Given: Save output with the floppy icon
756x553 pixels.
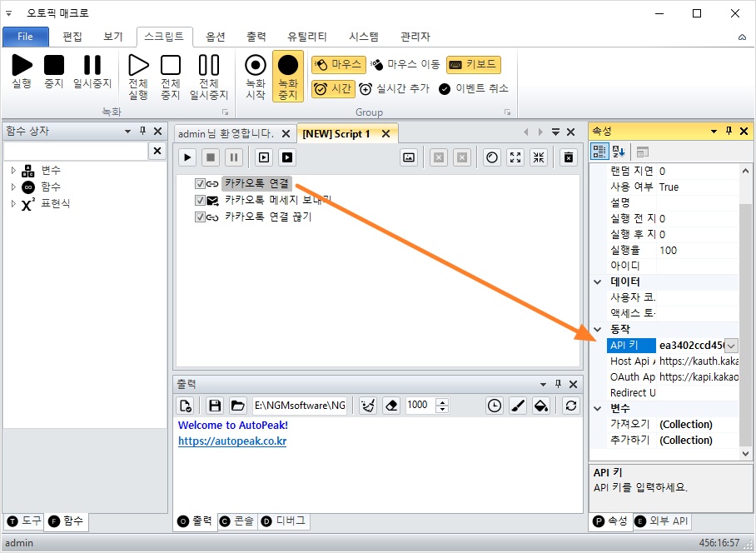Looking at the screenshot, I should coord(215,406).
